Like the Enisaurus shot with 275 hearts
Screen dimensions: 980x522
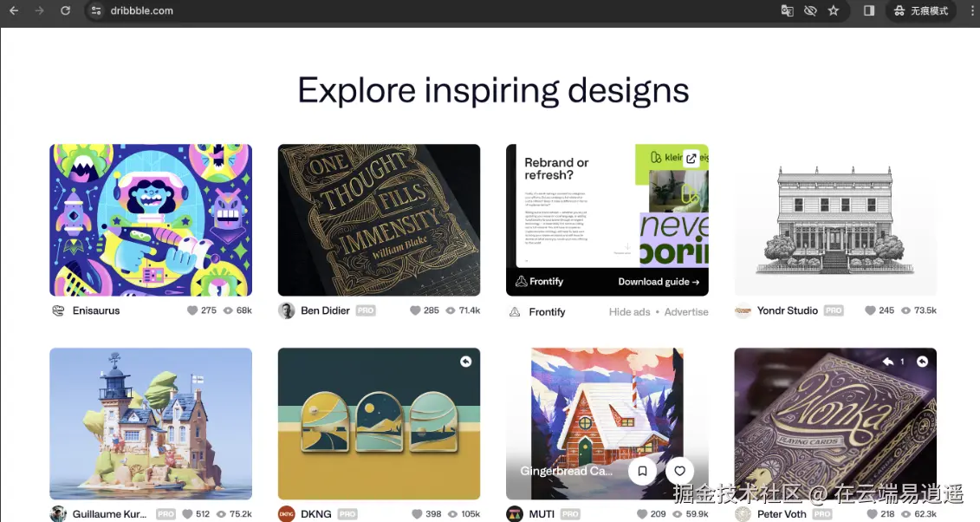pos(192,310)
